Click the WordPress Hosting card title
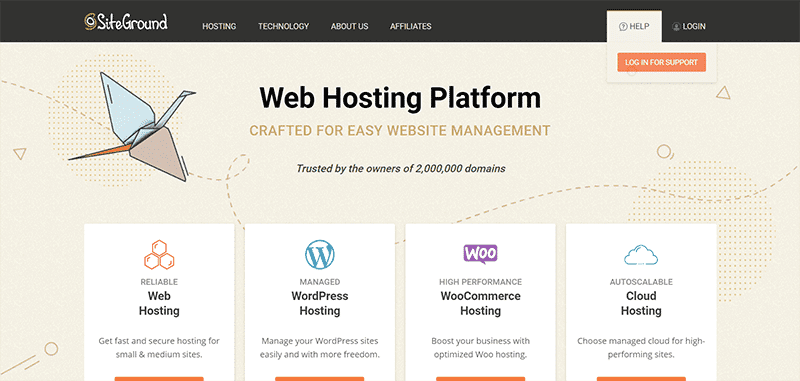The image size is (800, 381). pos(320,303)
